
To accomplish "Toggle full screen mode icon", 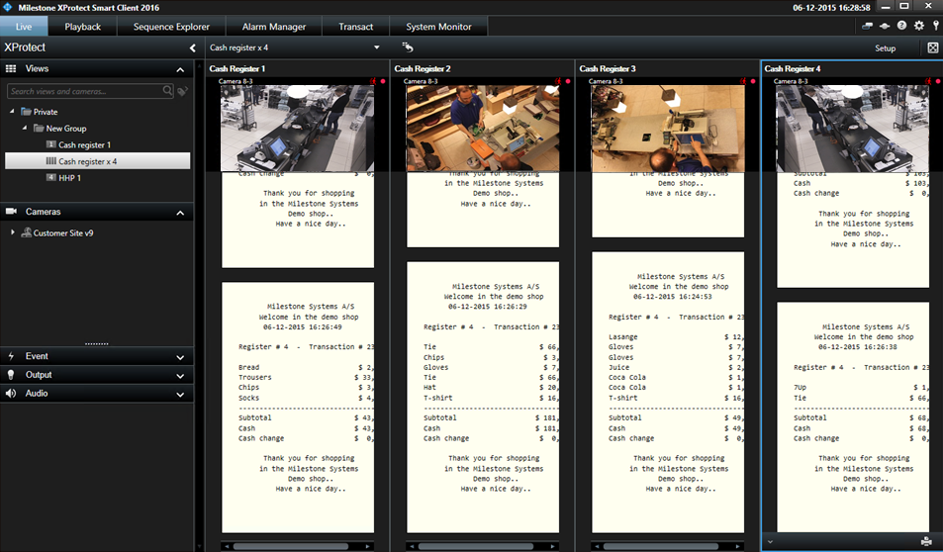I will click(x=933, y=48).
